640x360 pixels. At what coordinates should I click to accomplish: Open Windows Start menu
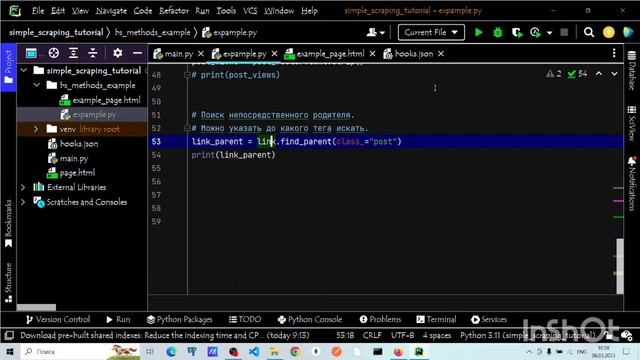click(x=9, y=351)
